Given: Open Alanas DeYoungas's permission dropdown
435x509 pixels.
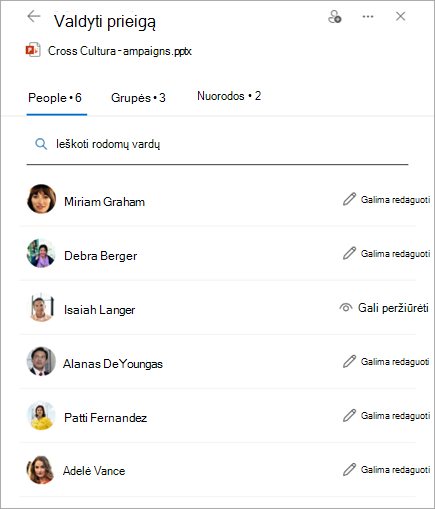Looking at the screenshot, I should (387, 362).
